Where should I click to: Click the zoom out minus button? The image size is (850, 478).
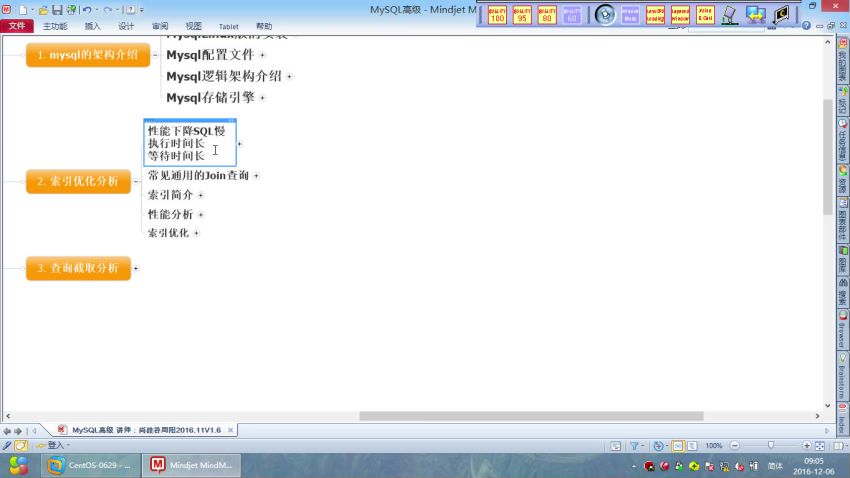coord(735,445)
